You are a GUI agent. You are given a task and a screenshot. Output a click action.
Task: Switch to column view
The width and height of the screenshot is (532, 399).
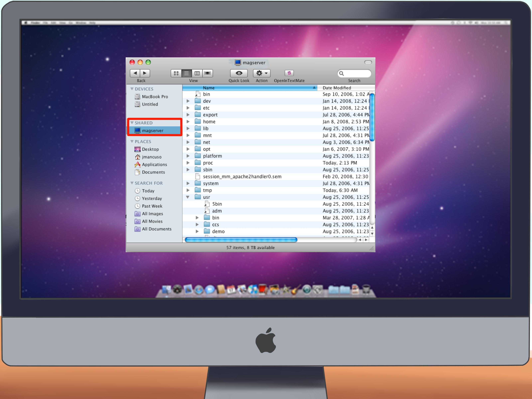[x=197, y=73]
